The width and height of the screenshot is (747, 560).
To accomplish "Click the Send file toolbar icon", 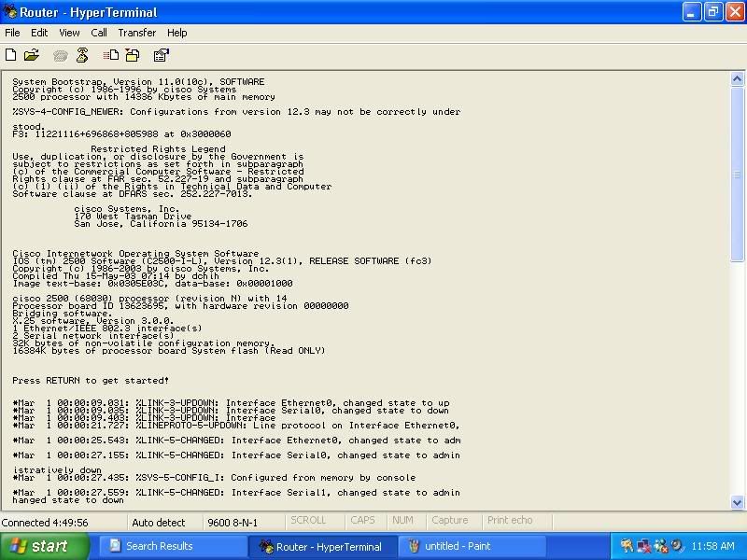I will point(111,55).
